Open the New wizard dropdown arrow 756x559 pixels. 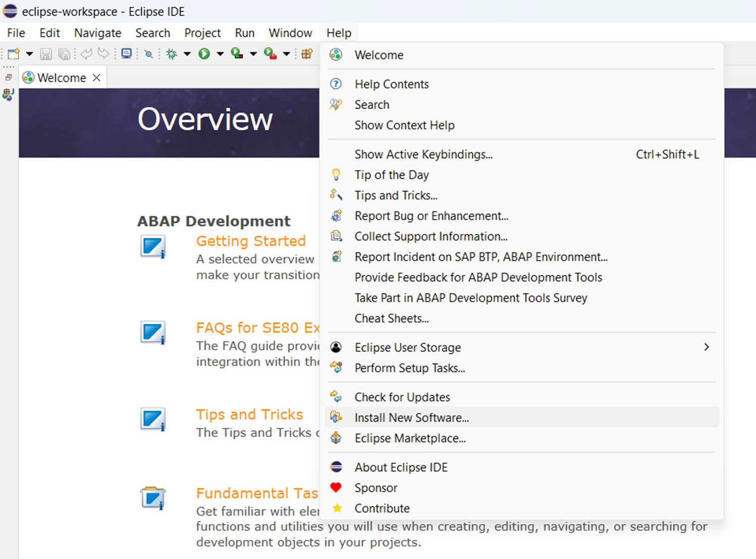click(29, 54)
